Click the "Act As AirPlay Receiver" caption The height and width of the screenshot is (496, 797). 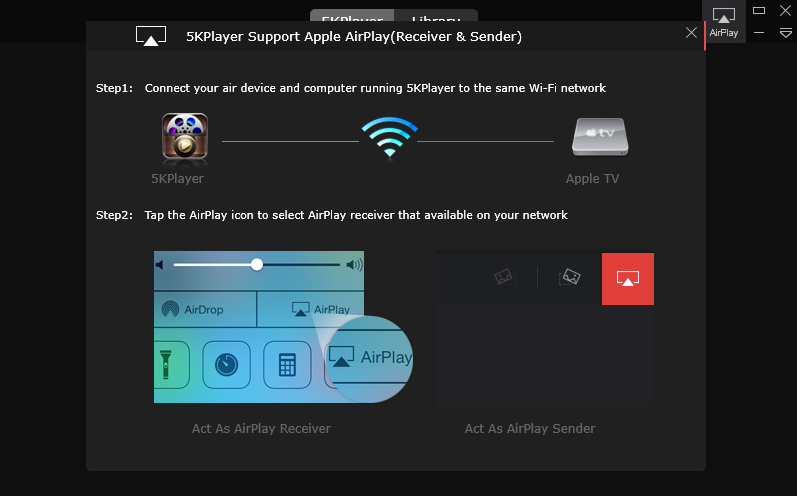pos(261,428)
